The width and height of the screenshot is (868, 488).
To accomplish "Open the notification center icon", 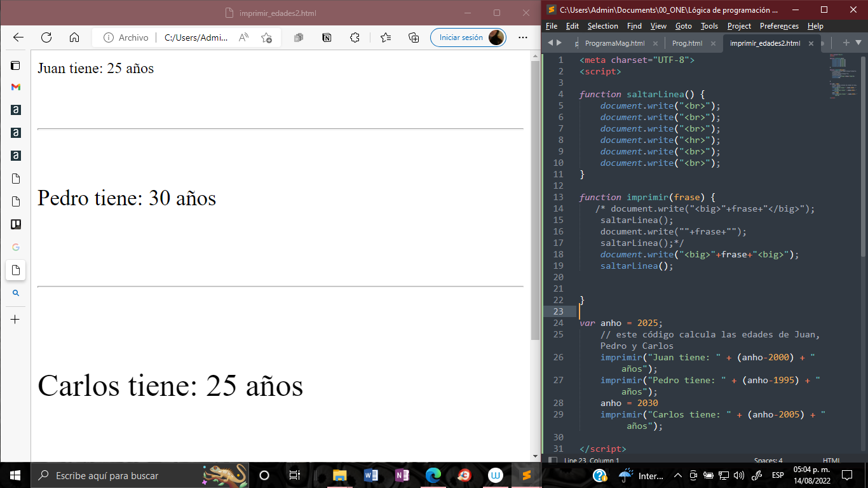I will click(x=847, y=475).
